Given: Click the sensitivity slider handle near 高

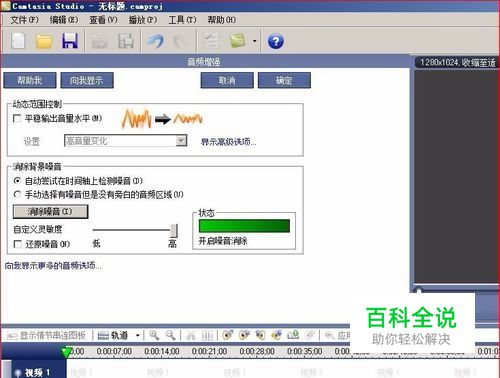Looking at the screenshot, I should pos(174,230).
